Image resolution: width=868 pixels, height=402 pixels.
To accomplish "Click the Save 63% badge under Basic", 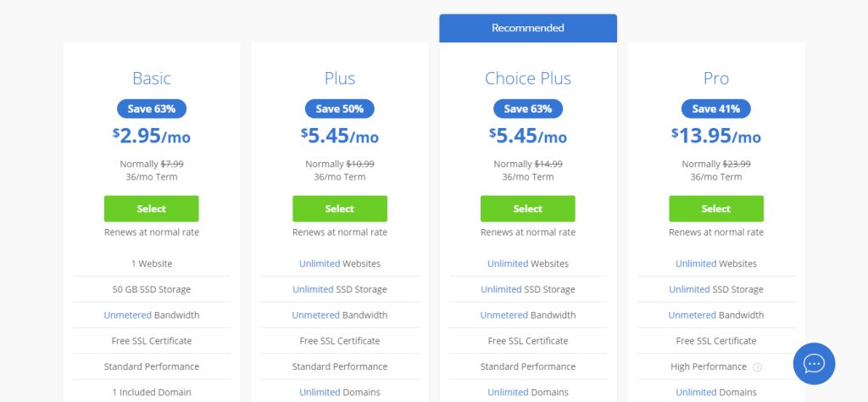I will [x=151, y=109].
